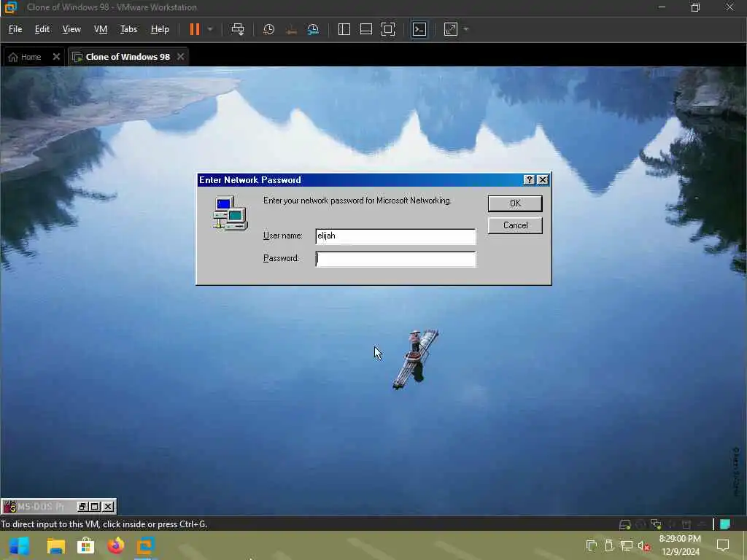Close the Home tab
This screenshot has height=560, width=747.
coord(56,57)
